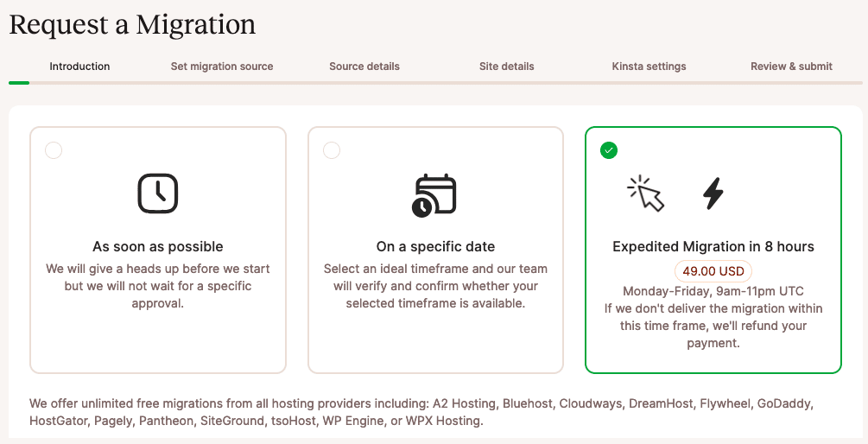Click the On a specific date heading
Viewport: 868px width, 444px height.
(435, 246)
